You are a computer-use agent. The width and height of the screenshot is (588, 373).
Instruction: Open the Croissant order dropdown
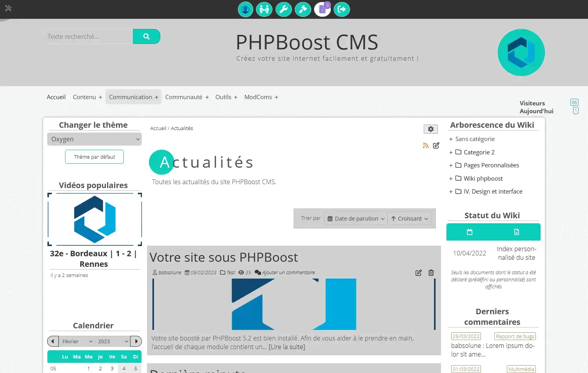click(x=410, y=219)
